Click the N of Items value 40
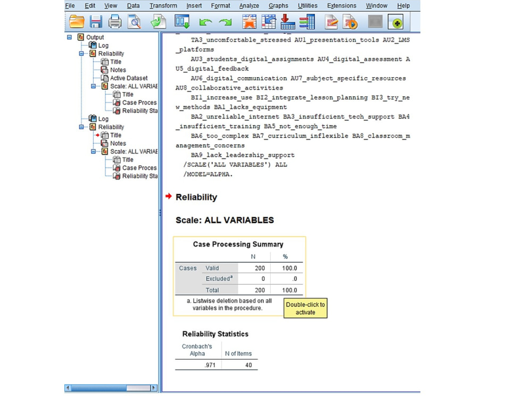 [248, 365]
